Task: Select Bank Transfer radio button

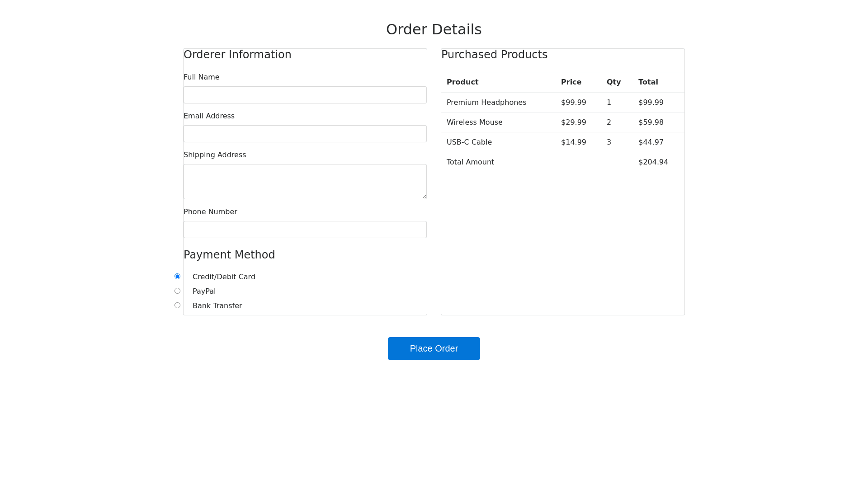Action: coord(177,305)
